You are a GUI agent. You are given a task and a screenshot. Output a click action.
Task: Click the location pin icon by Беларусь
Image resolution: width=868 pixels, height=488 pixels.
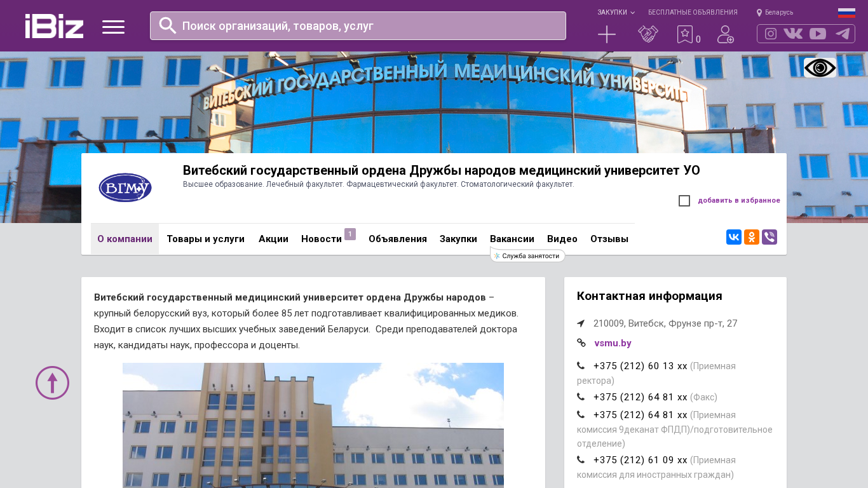(759, 12)
